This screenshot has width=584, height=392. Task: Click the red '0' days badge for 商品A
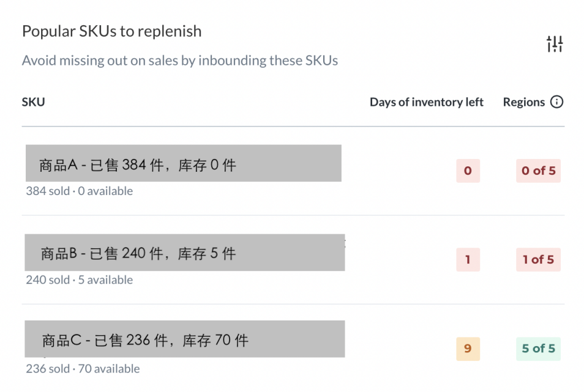468,171
